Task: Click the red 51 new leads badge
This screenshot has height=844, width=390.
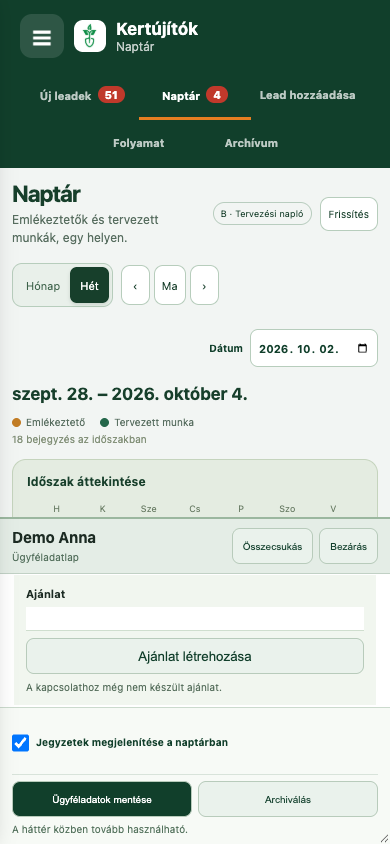Action: pyautogui.click(x=111, y=95)
